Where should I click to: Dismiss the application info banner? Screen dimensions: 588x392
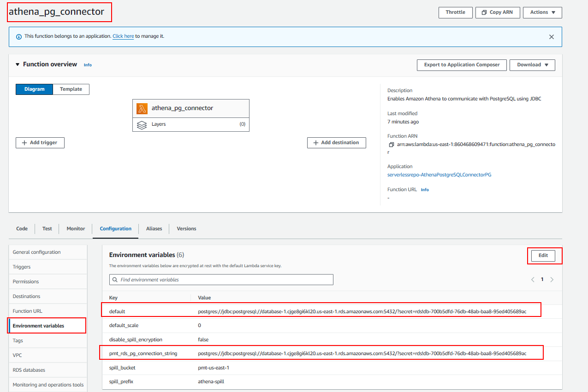pyautogui.click(x=552, y=37)
